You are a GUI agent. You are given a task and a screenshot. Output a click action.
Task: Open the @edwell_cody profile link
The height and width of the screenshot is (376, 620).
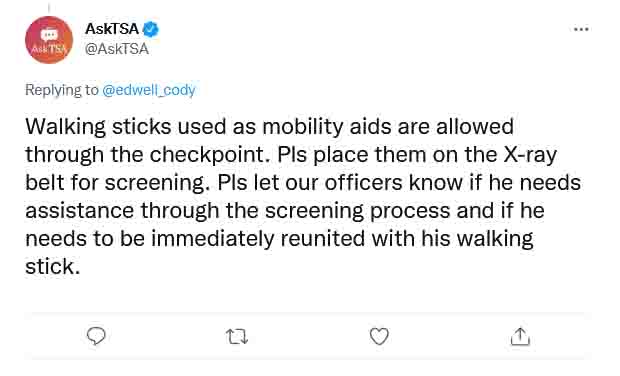click(x=149, y=90)
